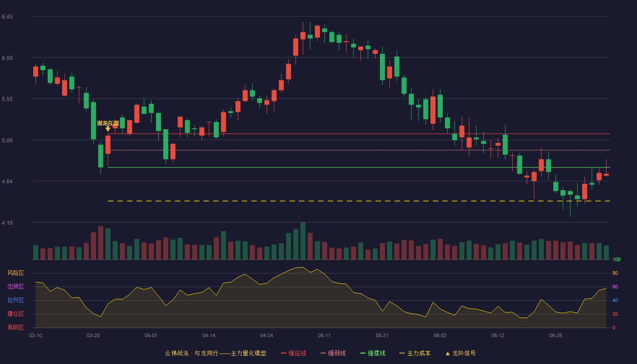Click the green 100 indicator scale label

click(x=617, y=260)
